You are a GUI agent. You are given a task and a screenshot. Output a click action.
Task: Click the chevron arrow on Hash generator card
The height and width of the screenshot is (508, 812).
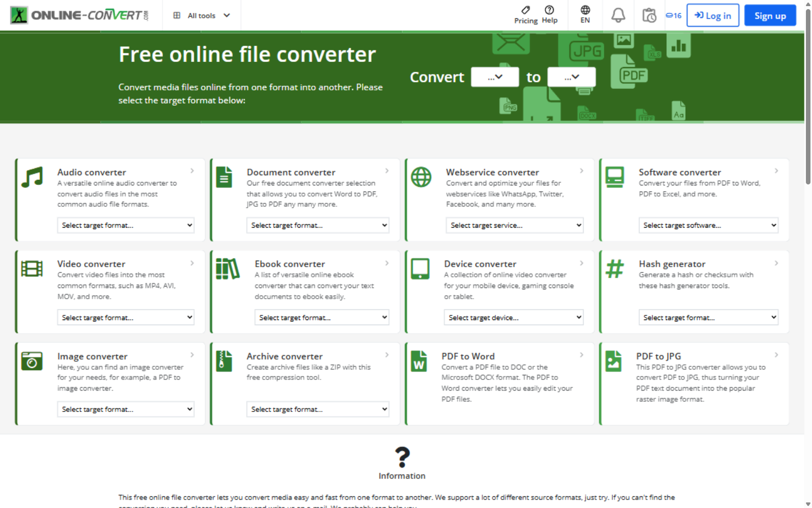(x=776, y=263)
